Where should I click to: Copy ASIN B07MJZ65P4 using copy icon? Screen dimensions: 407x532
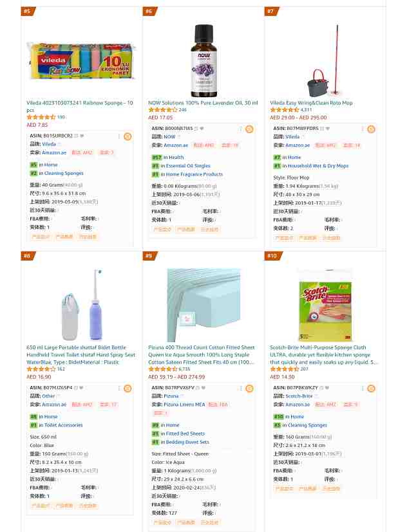tap(76, 387)
